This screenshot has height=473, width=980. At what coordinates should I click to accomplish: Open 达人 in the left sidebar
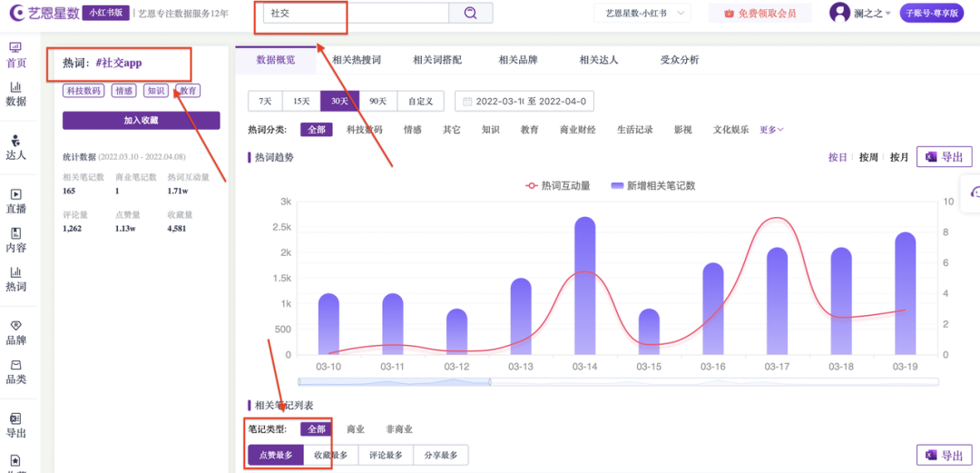click(x=16, y=146)
